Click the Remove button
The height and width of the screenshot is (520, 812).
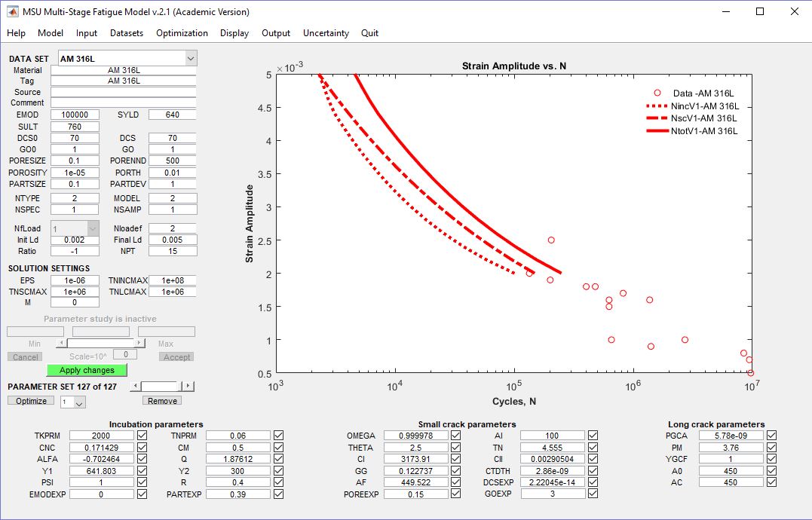162,401
